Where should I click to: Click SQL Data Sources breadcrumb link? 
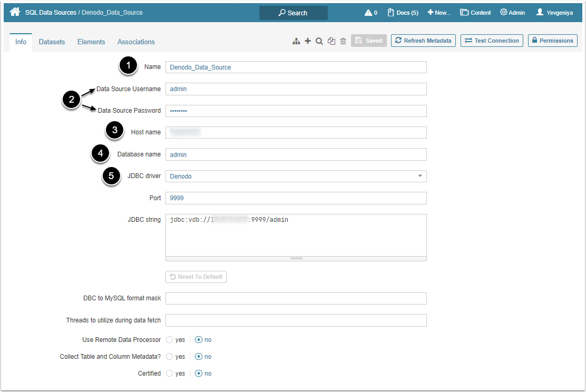(x=51, y=13)
